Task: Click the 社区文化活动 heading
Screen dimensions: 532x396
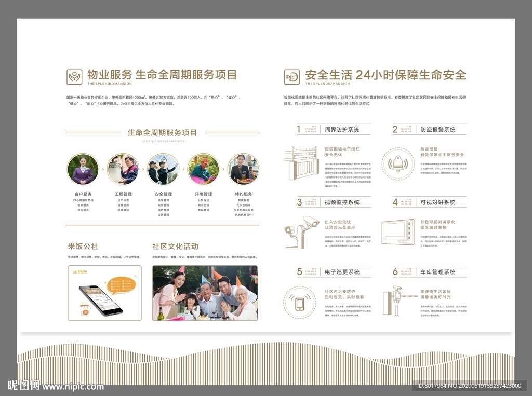Action: pyautogui.click(x=176, y=247)
